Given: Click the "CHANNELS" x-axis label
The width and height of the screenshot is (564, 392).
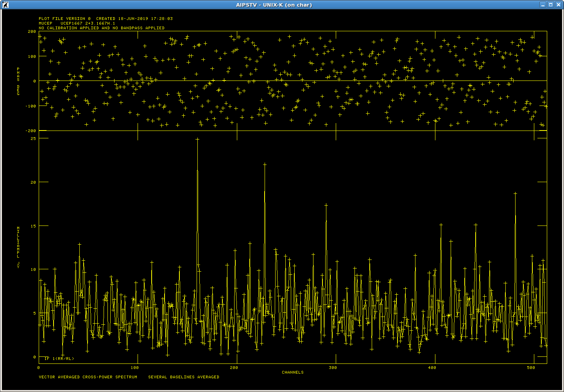Looking at the screenshot, I should click(x=292, y=372).
